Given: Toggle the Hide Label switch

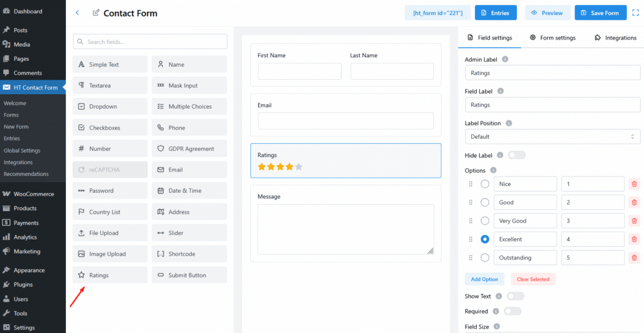Looking at the screenshot, I should click(516, 155).
